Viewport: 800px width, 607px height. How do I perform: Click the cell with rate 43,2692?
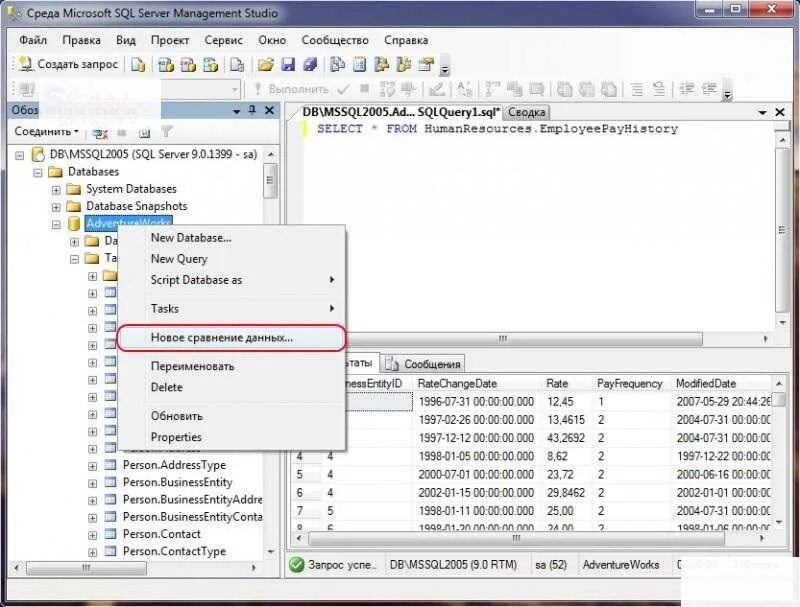[565, 438]
